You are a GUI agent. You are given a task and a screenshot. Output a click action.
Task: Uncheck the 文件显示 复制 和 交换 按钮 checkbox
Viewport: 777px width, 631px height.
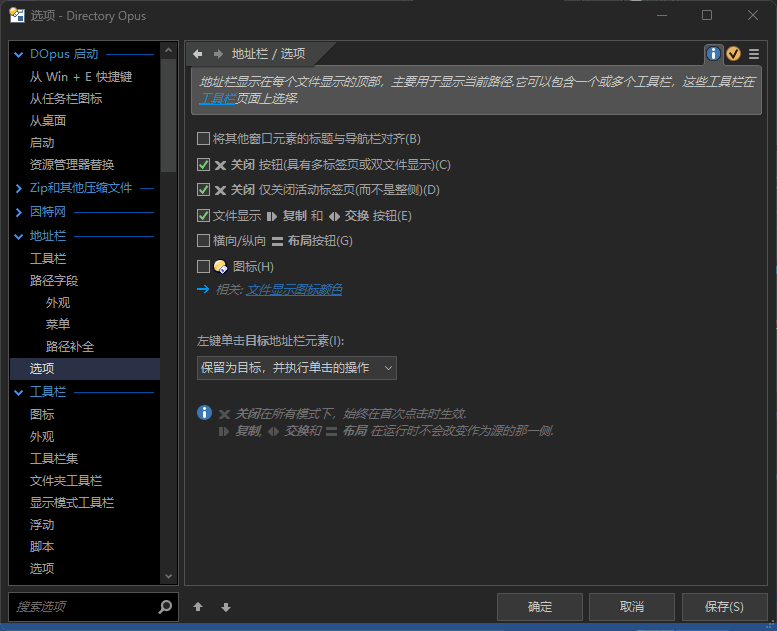click(x=204, y=215)
